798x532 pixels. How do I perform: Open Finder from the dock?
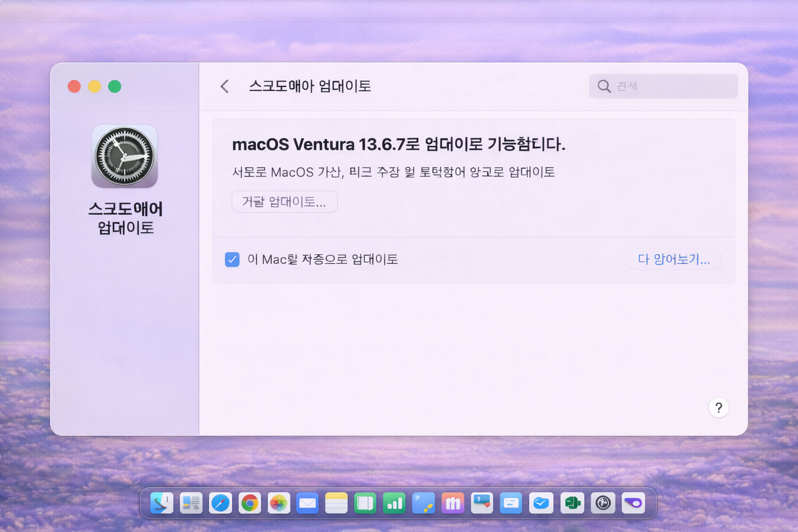(162, 503)
